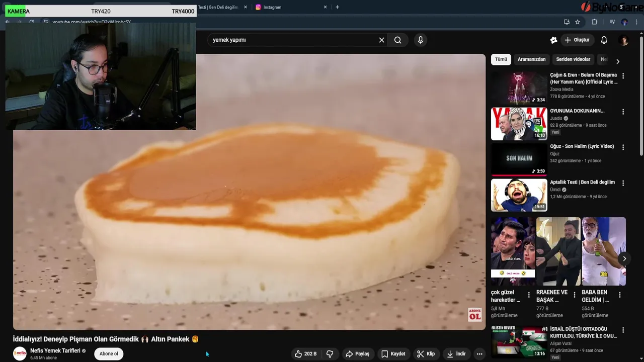Viewport: 644px width, 362px height.
Task: Save the video with Kaydet
Action: [393, 354]
